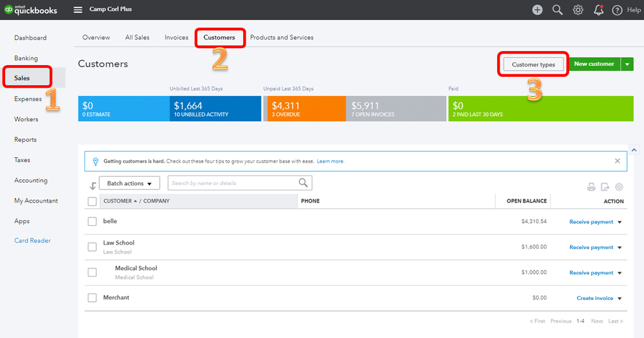Check the Medical School customer checkbox
644x338 pixels.
(92, 272)
